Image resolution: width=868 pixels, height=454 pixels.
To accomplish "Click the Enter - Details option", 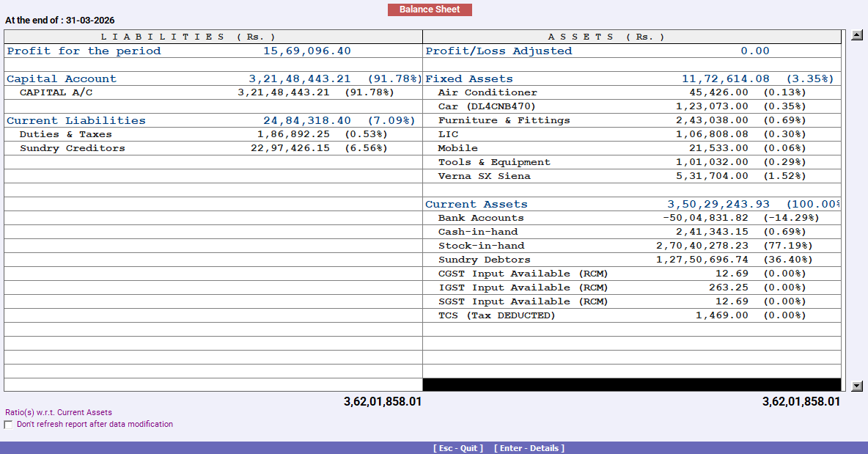I will pos(529,448).
